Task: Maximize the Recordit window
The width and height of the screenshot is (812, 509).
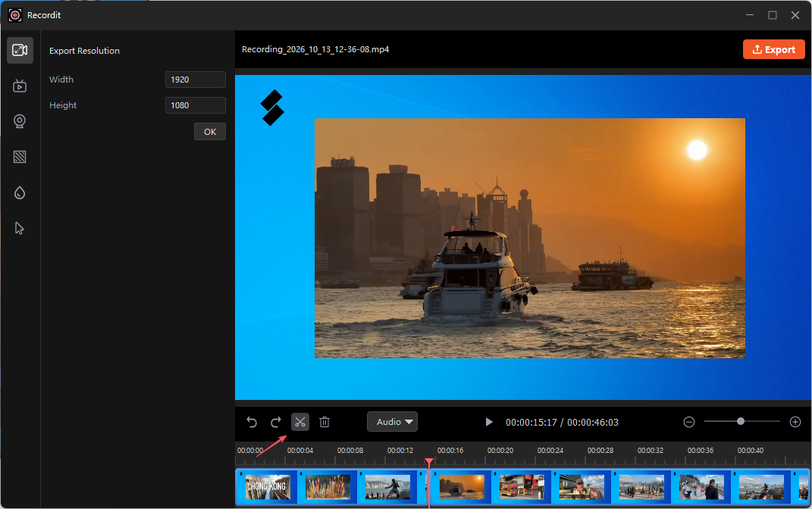Action: point(772,15)
